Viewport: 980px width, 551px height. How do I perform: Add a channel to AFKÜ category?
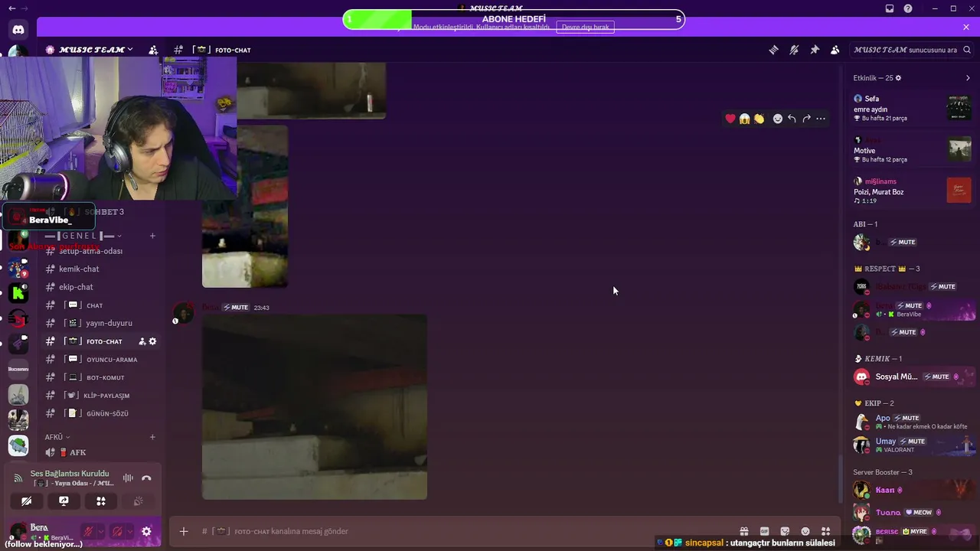(x=152, y=437)
